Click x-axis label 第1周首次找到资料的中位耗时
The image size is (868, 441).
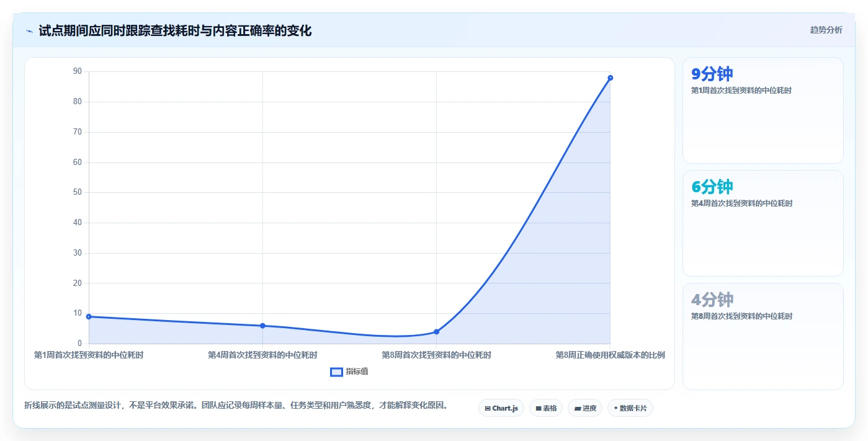click(89, 355)
